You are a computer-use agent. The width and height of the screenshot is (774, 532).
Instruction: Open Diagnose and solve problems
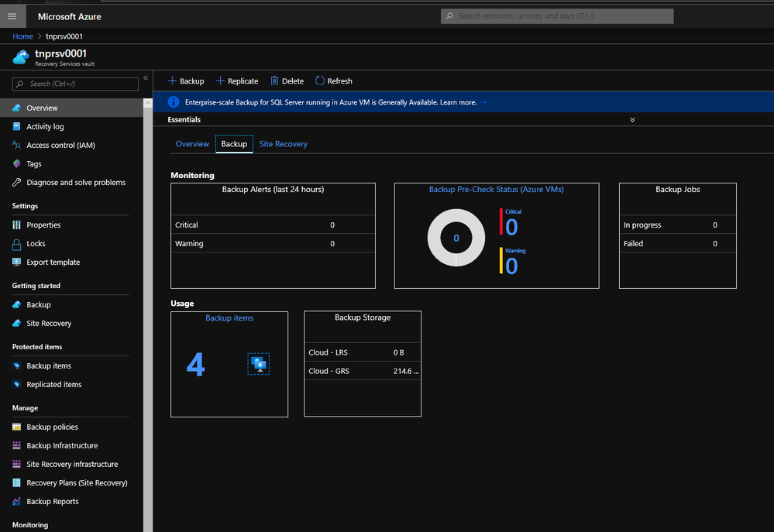[75, 183]
